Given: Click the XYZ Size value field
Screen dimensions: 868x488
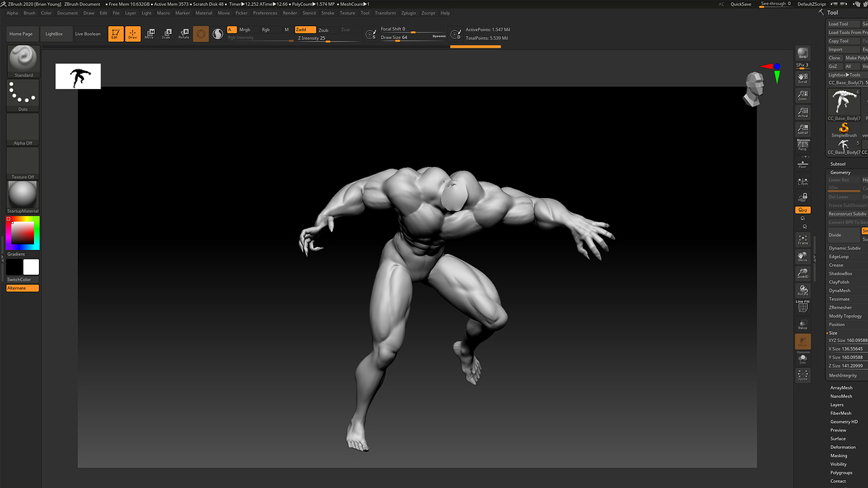Looking at the screenshot, I should click(x=847, y=340).
